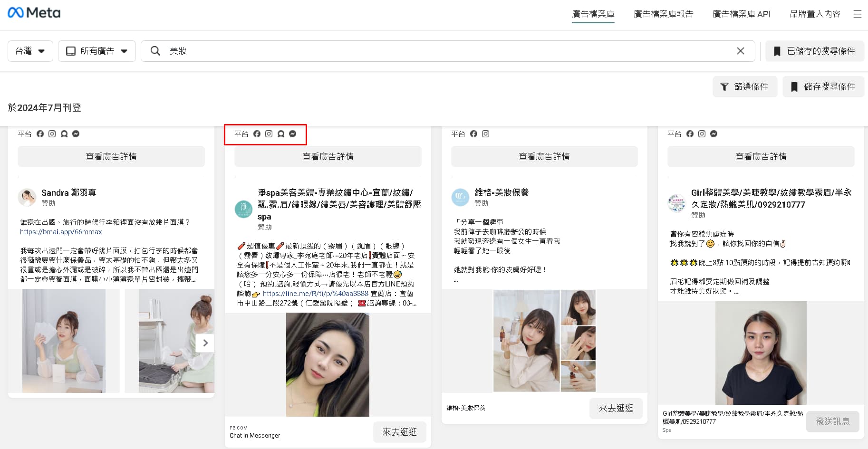Click the 淨spa美容美體 advertiser name
868x449 pixels.
coord(339,204)
